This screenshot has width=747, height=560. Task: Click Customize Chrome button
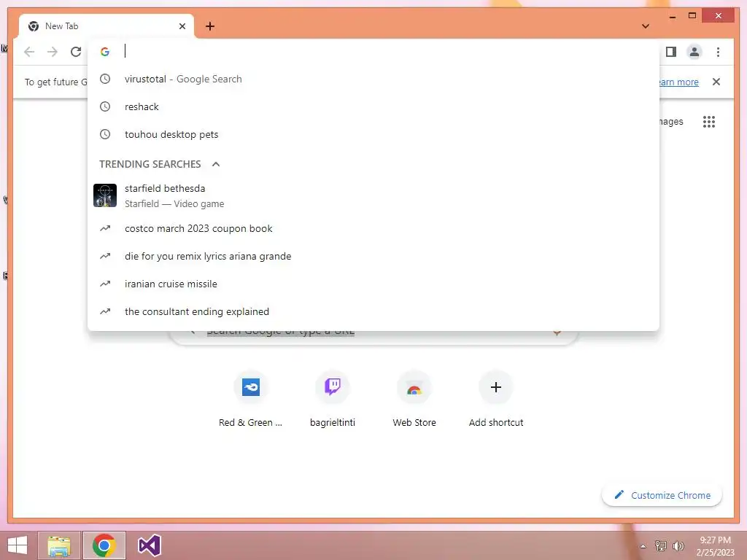pos(662,495)
